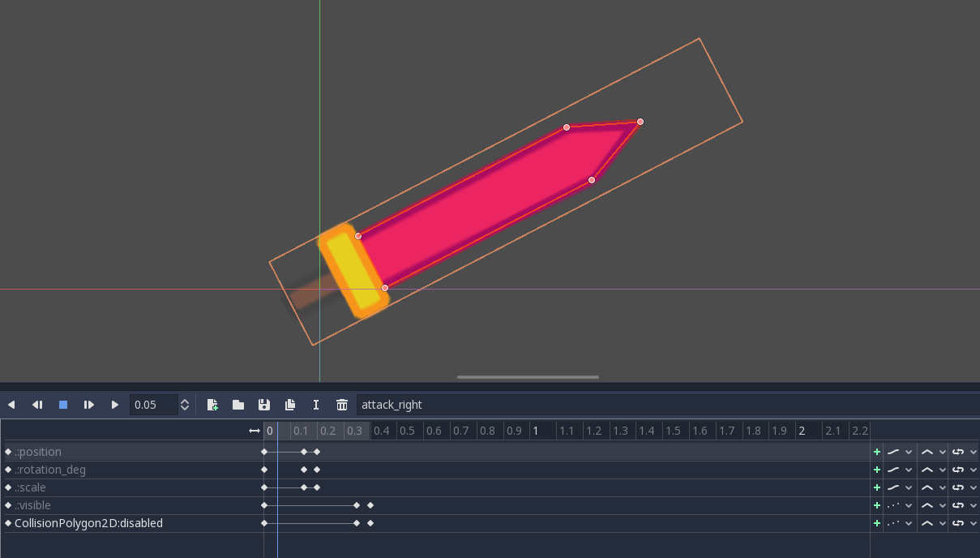This screenshot has width=980, height=558.
Task: Rename the animation with the cursor icon
Action: [316, 405]
